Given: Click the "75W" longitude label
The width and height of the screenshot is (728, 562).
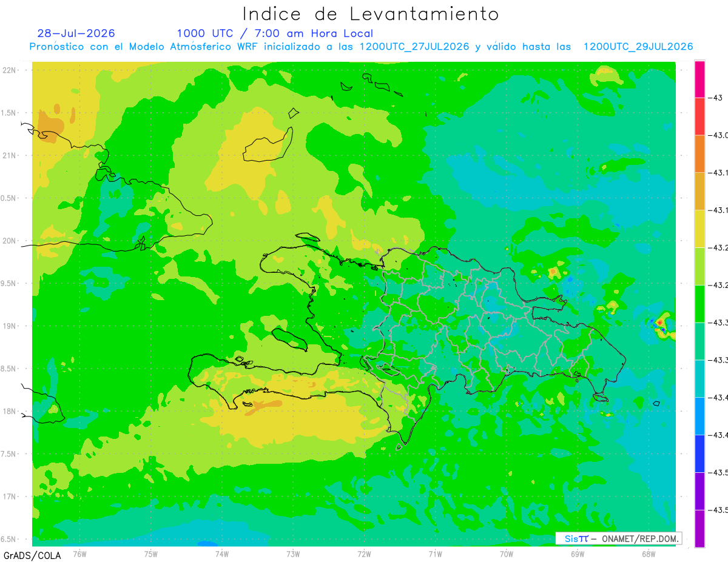Looking at the screenshot, I should [150, 554].
